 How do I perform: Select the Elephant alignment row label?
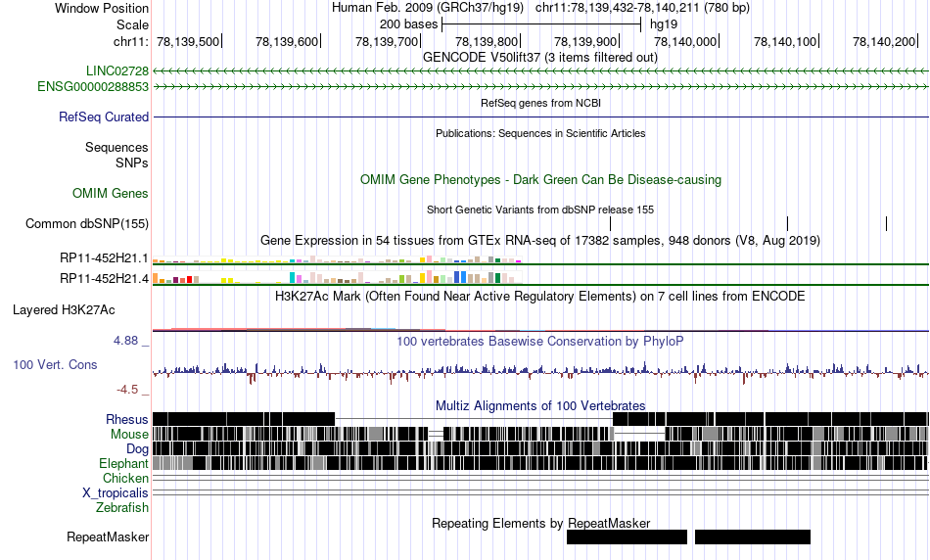coord(123,464)
